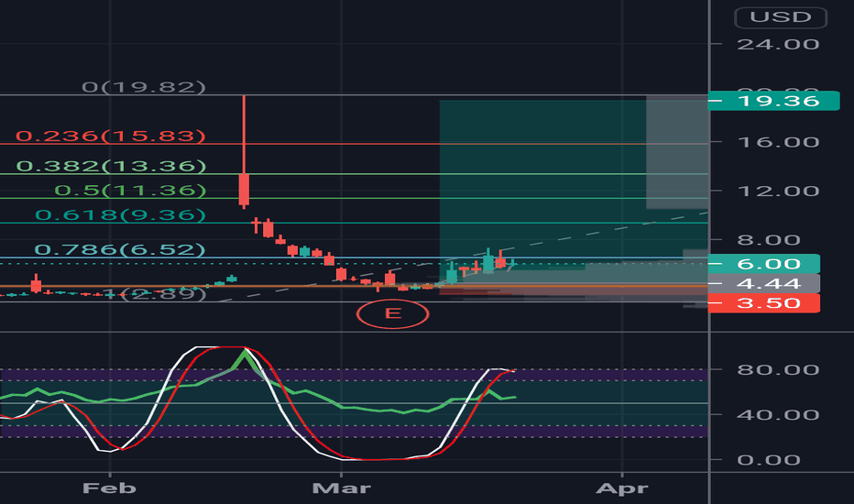Click the USD currency button

point(781,17)
